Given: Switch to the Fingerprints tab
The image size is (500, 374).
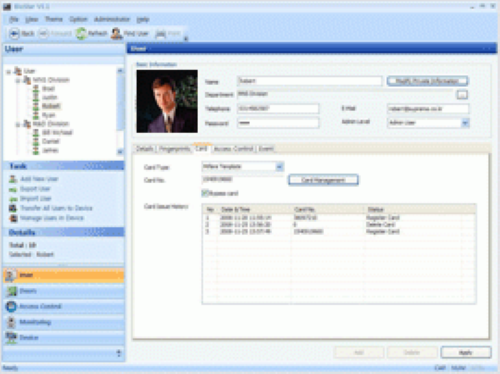Looking at the screenshot, I should (x=174, y=149).
